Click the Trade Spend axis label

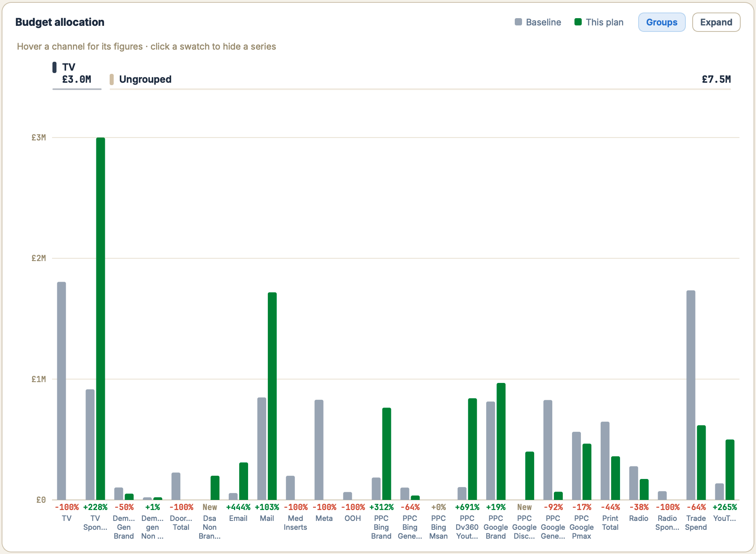(x=696, y=523)
